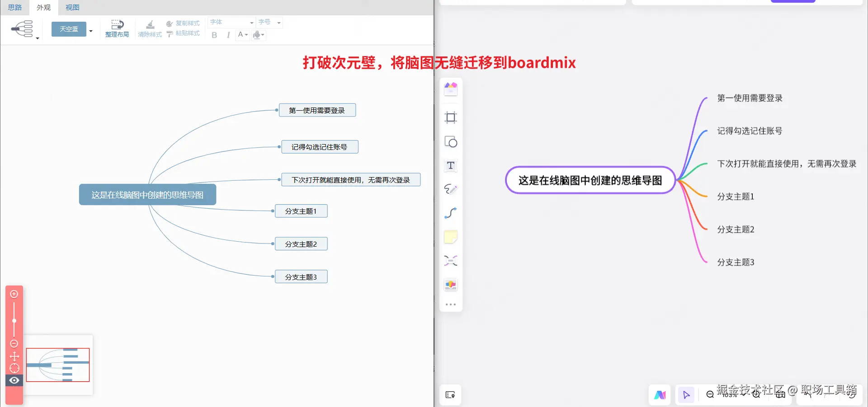Click the boardmix zoom out magnifier
Viewport: 868px width, 407px height.
(x=710, y=395)
